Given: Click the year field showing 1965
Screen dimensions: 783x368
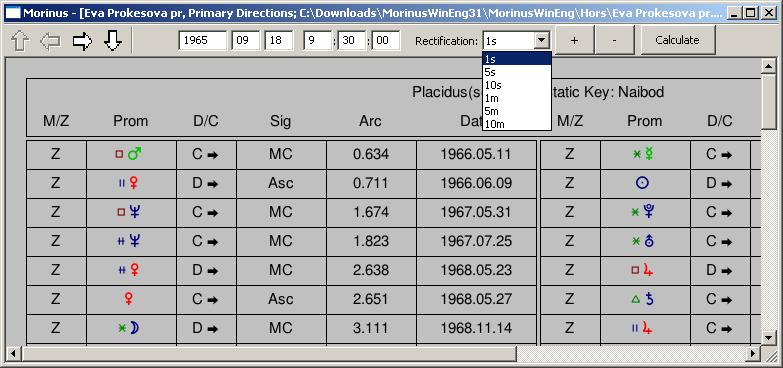Looking at the screenshot, I should coord(203,40).
